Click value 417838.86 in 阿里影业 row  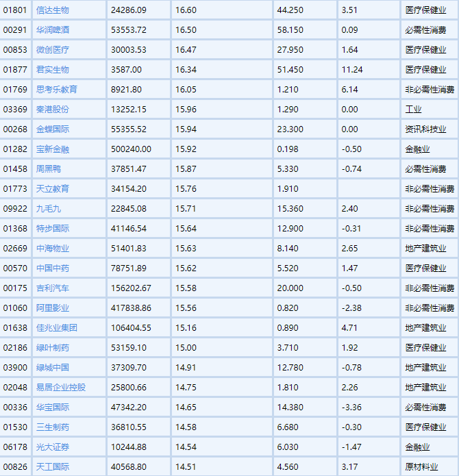pyautogui.click(x=131, y=308)
